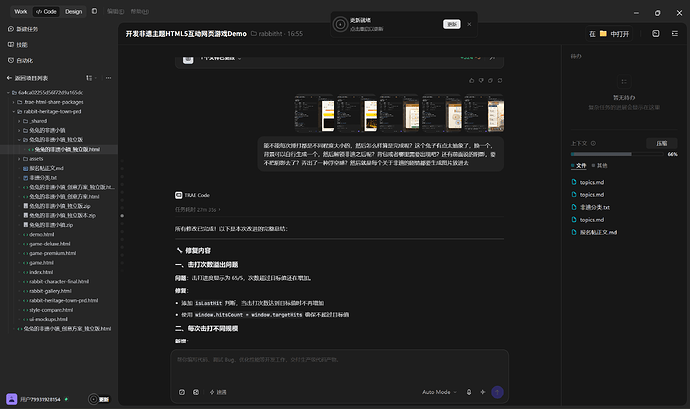Open the new task item with clock icon
Viewport: 690px width, 409px height.
point(23,29)
